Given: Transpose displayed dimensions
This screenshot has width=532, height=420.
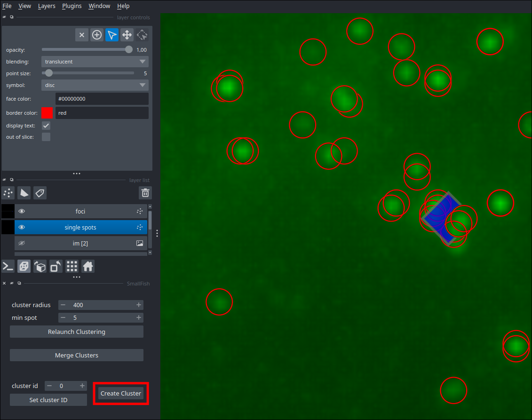Looking at the screenshot, I should tap(56, 267).
